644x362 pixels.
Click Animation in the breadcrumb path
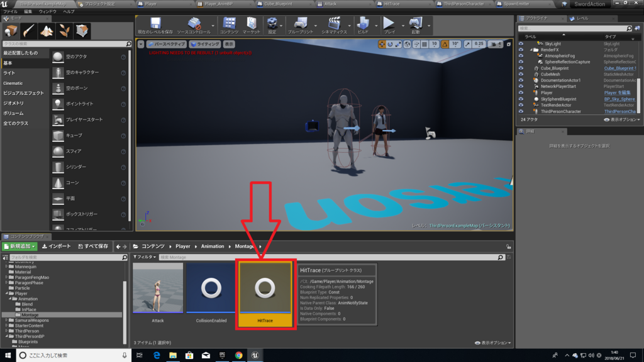click(x=213, y=246)
